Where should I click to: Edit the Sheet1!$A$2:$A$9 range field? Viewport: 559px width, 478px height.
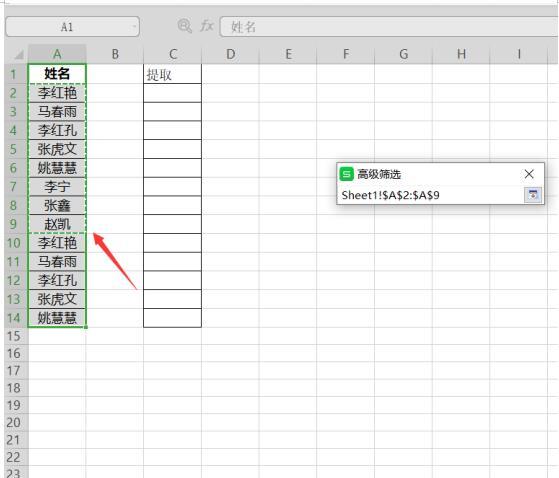(x=431, y=195)
